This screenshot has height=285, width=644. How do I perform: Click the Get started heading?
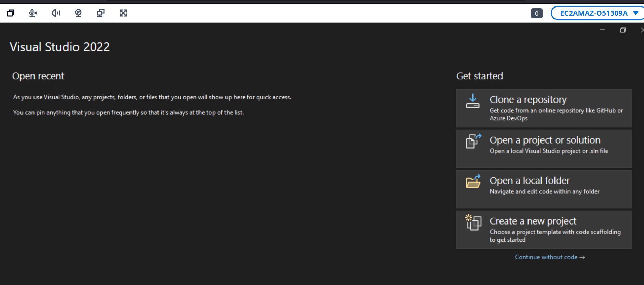coord(479,76)
